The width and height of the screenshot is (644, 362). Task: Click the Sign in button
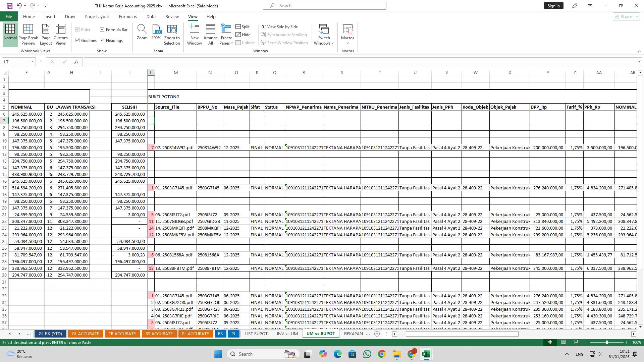point(553,6)
